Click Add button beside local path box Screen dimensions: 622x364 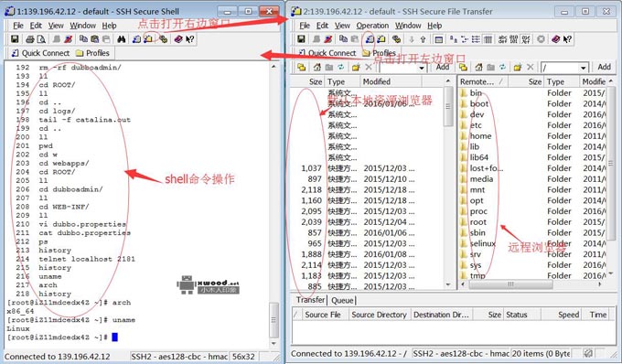pyautogui.click(x=443, y=67)
